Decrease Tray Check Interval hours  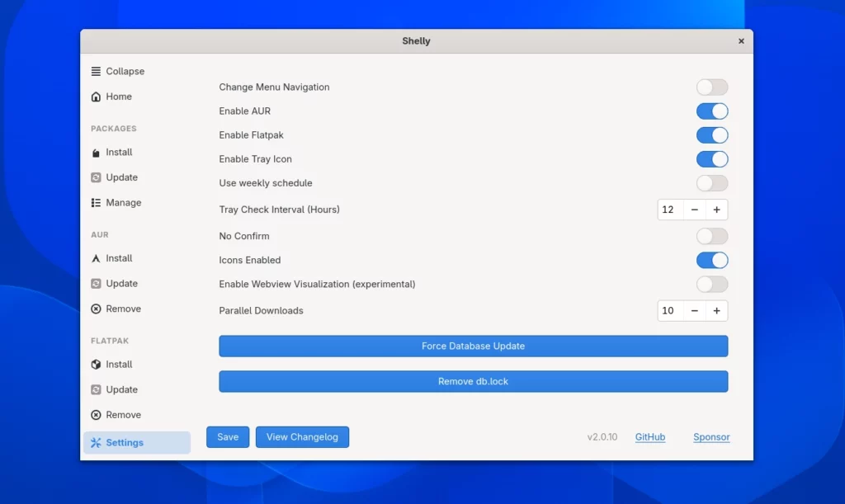695,210
